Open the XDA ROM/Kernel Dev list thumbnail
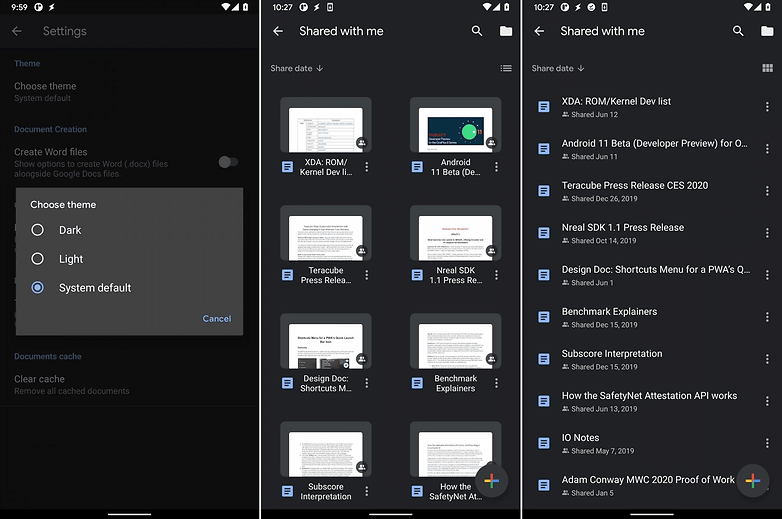Image resolution: width=782 pixels, height=519 pixels. point(326,125)
